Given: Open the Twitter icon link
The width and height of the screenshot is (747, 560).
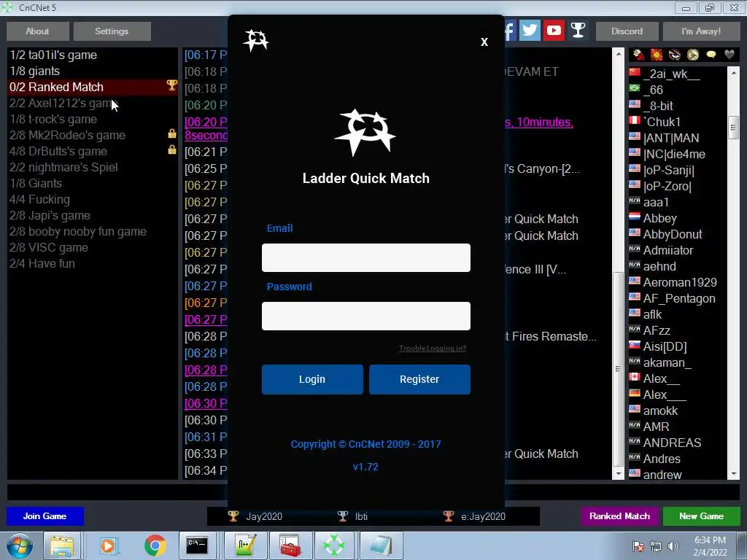Looking at the screenshot, I should point(530,31).
